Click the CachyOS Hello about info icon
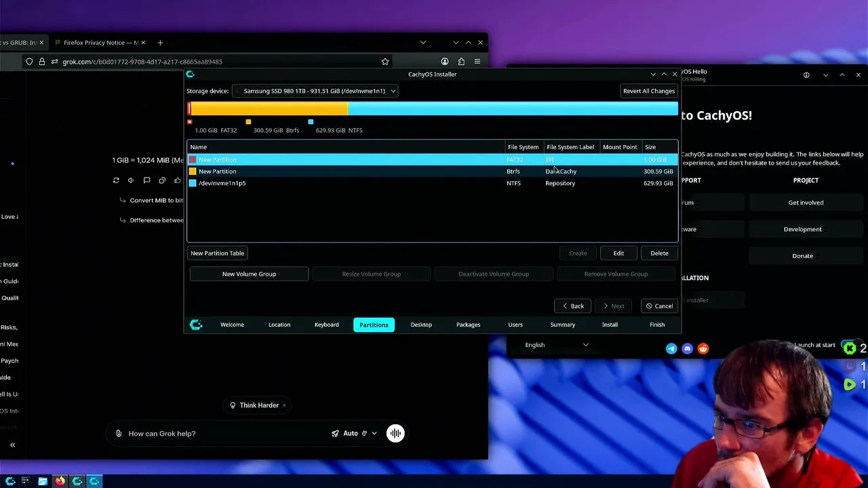 point(806,75)
